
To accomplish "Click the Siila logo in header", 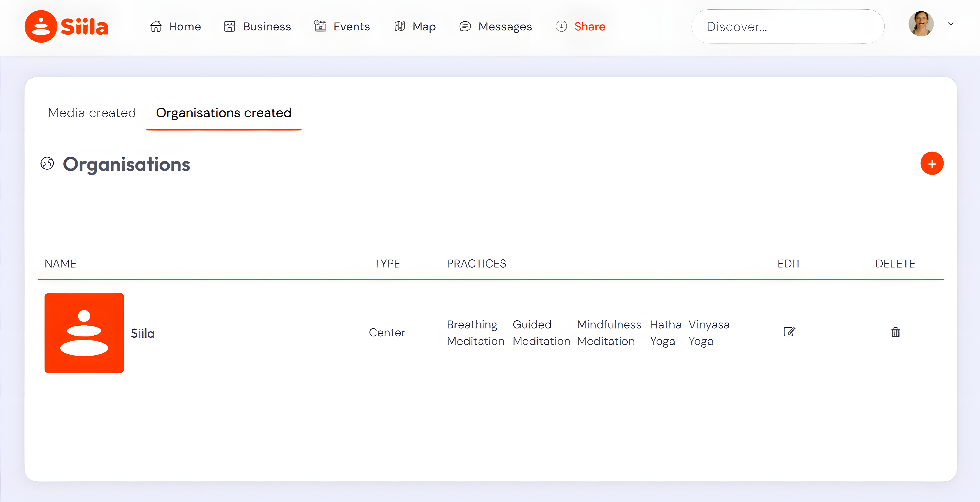I will 67,26.
